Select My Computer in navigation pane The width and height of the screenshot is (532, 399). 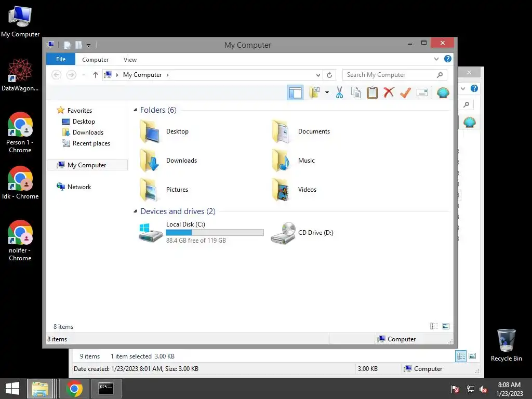point(87,165)
